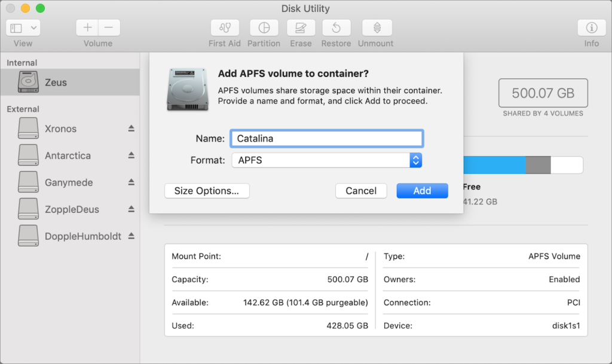Click Cancel in the dialog
This screenshot has width=612, height=364.
pyautogui.click(x=361, y=191)
